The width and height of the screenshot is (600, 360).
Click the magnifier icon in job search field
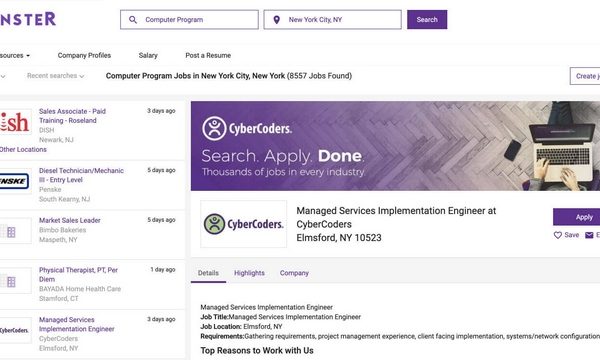[x=133, y=20]
